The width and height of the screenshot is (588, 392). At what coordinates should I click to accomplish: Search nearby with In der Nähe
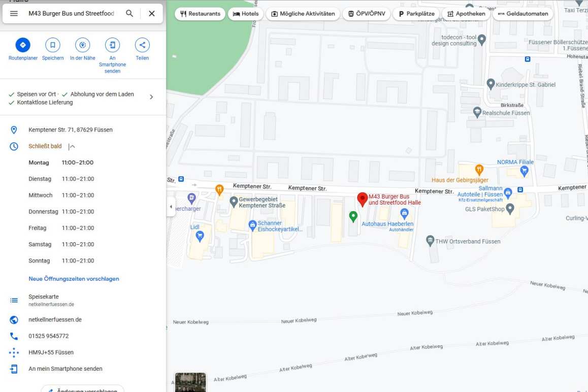click(x=82, y=45)
